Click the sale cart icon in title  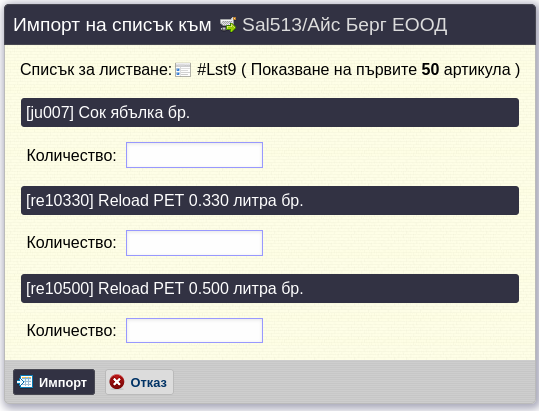[228, 25]
